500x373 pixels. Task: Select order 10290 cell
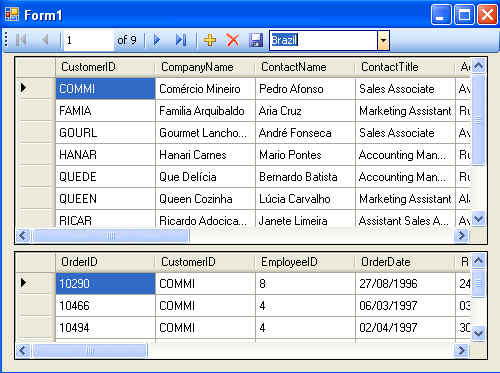[105, 284]
